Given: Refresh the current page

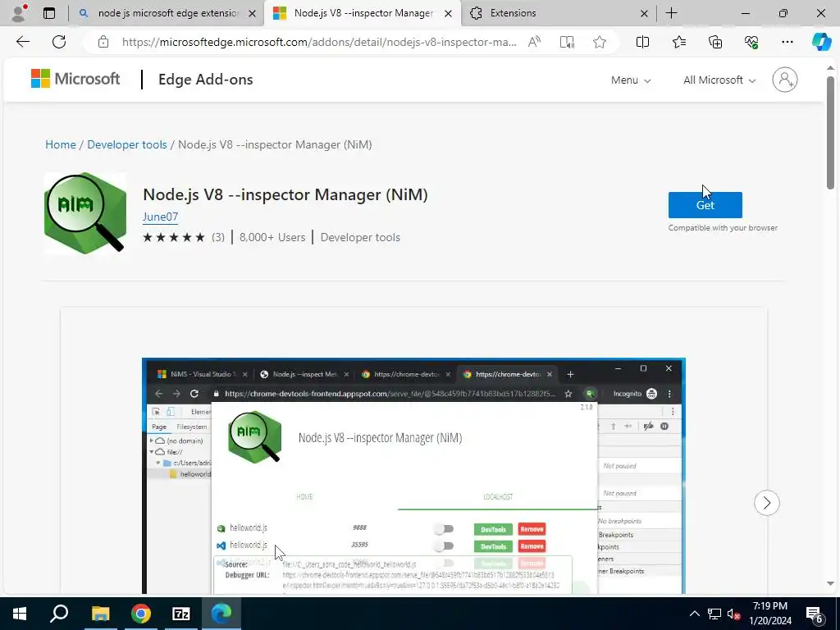Looking at the screenshot, I should [x=59, y=42].
